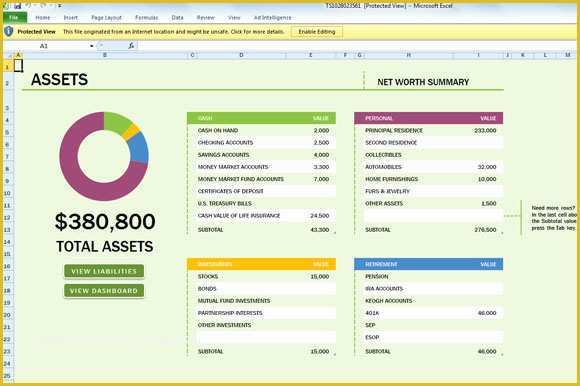Click the Cash subtotal value 43,300
Viewport: 580px width, 386px height.
(320, 230)
